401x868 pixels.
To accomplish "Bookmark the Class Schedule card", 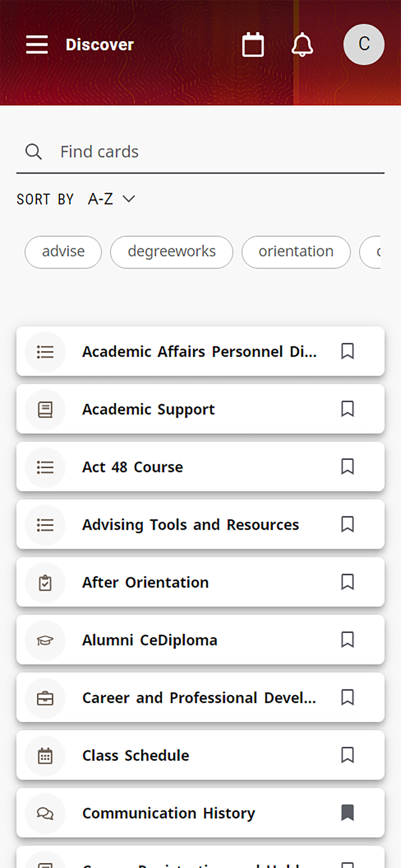I will (x=347, y=755).
